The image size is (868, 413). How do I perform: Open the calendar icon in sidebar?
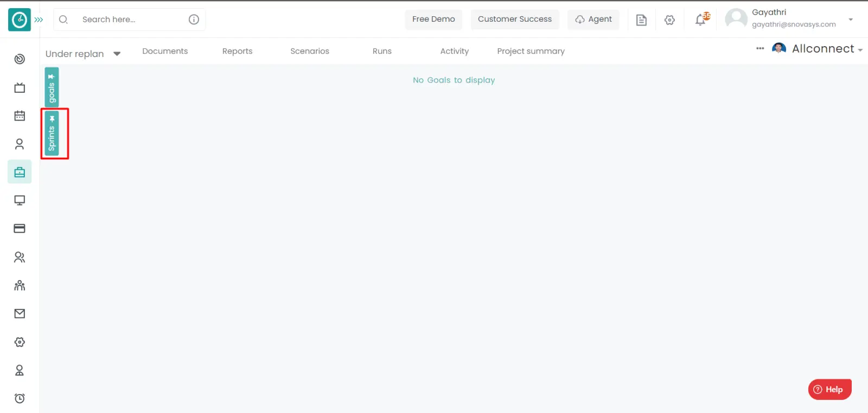click(x=20, y=116)
